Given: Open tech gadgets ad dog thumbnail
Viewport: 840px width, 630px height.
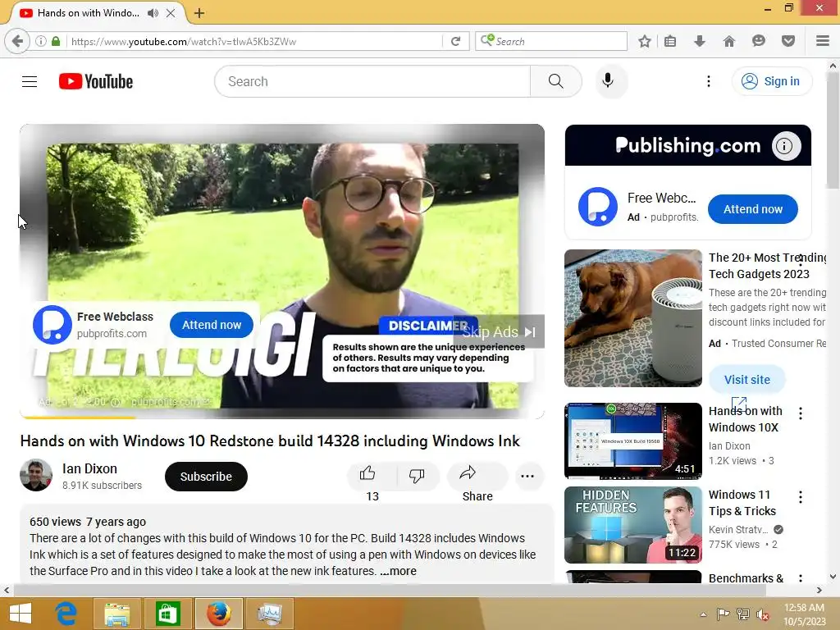Looking at the screenshot, I should point(633,318).
